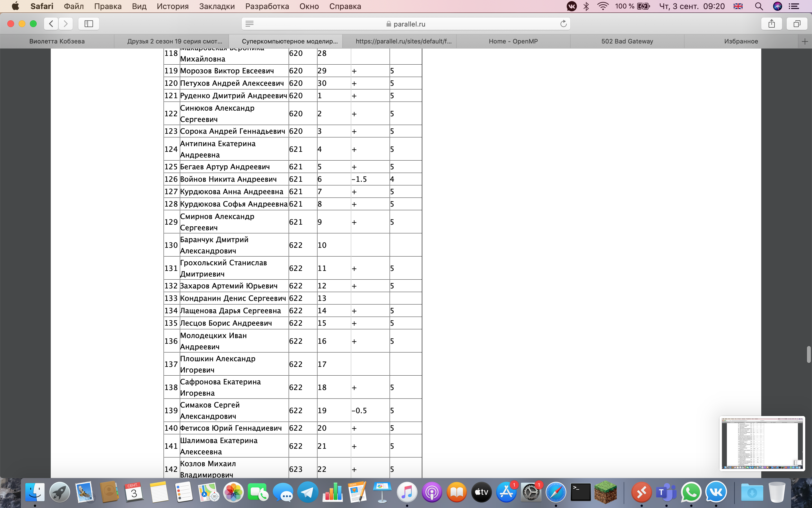Open the Файл menu

point(74,6)
